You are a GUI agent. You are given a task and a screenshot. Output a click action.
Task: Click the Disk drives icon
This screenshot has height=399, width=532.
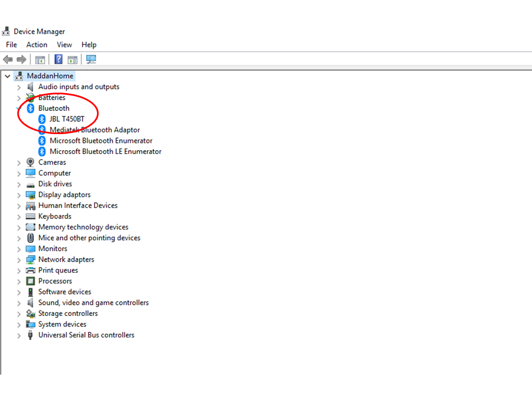(x=30, y=185)
